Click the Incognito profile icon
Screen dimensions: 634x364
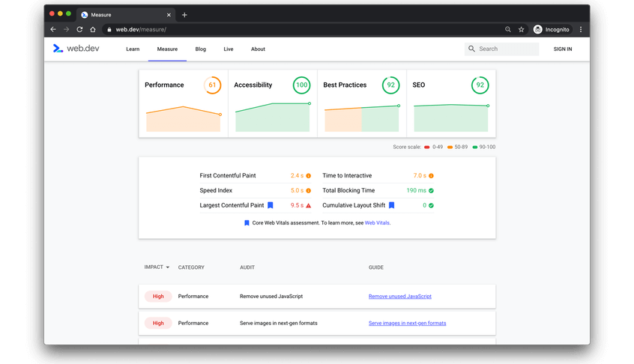point(538,29)
